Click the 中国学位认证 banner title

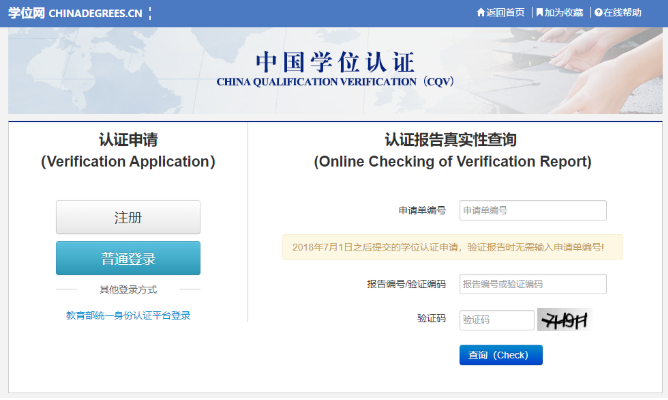(333, 60)
